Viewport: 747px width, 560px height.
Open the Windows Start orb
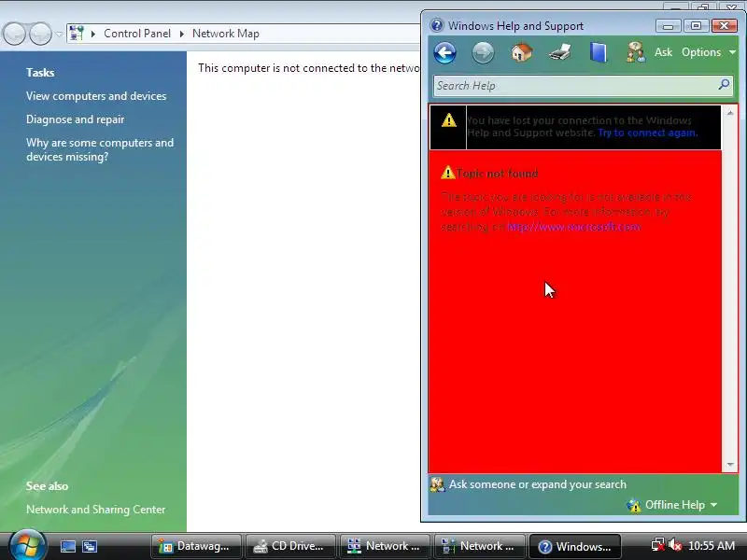click(28, 545)
